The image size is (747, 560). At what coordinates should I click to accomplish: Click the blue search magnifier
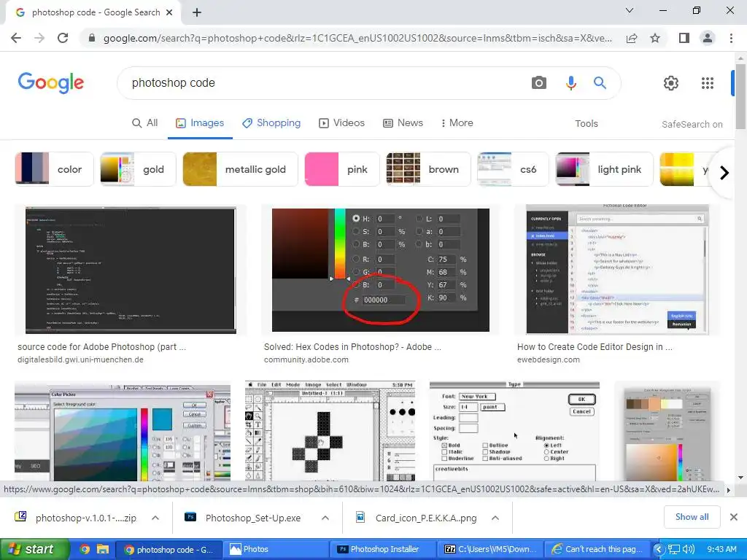pyautogui.click(x=600, y=83)
